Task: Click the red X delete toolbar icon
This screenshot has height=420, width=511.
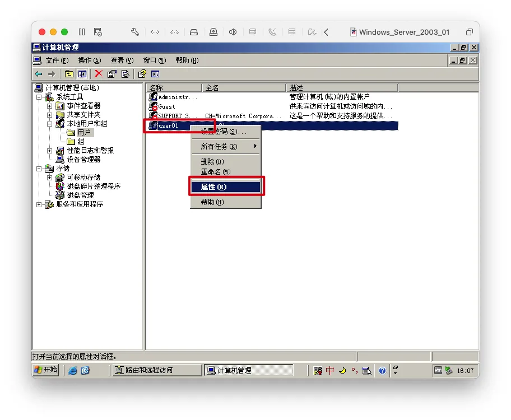Action: pyautogui.click(x=99, y=74)
